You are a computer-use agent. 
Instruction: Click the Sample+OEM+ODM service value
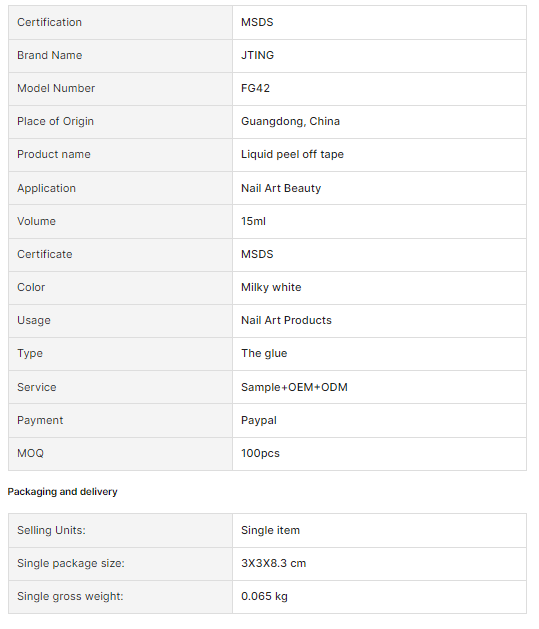pyautogui.click(x=294, y=387)
